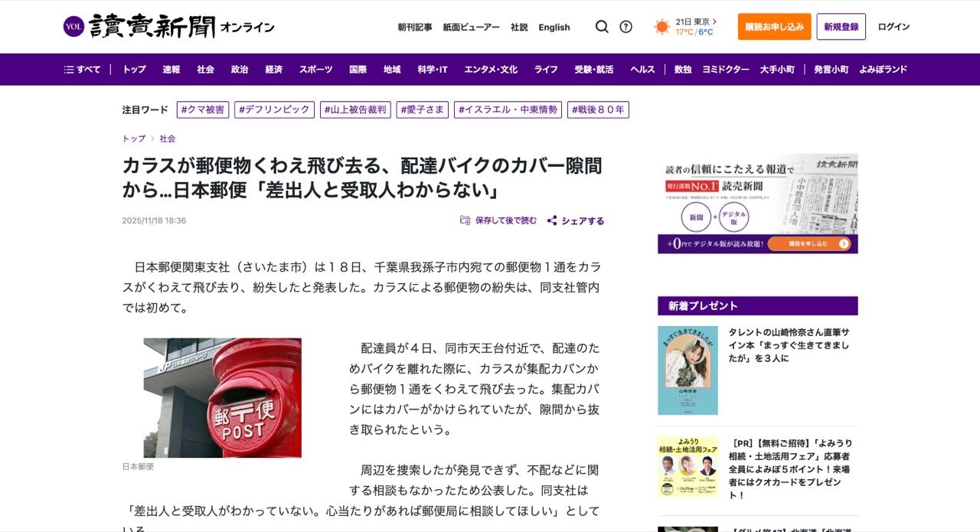Open the sunny weather icon

[x=661, y=27]
